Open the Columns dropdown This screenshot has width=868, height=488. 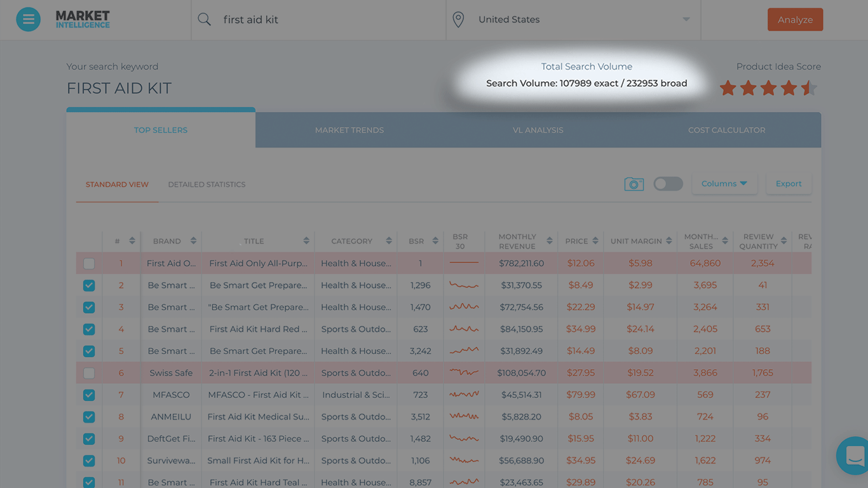[x=724, y=184]
